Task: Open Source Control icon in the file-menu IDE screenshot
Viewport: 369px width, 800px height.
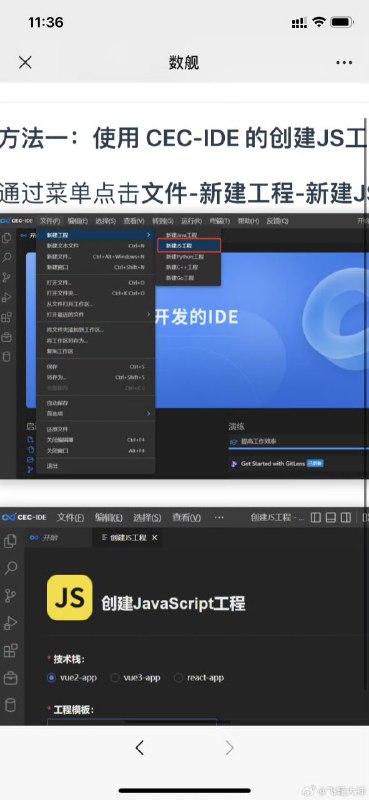Action: (x=7, y=278)
